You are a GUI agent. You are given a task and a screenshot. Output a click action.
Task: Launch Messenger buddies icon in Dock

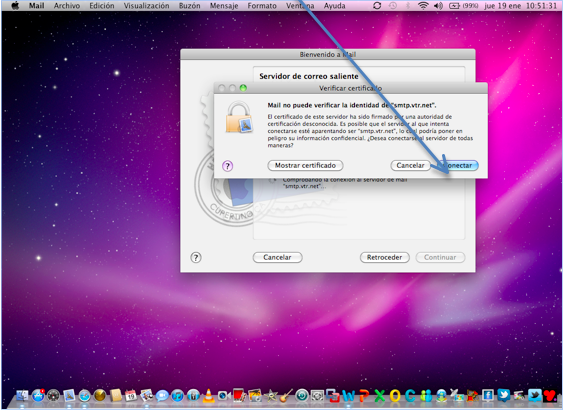426,396
